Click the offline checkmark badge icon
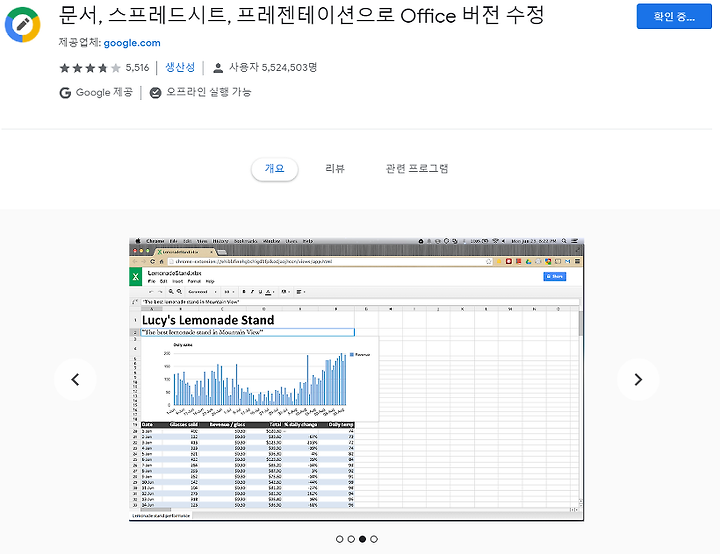 pos(156,93)
